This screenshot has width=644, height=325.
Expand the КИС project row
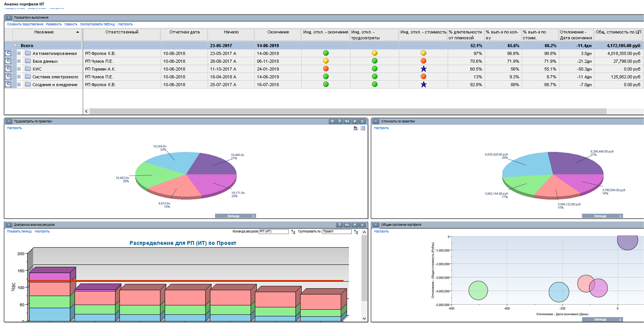tap(19, 69)
